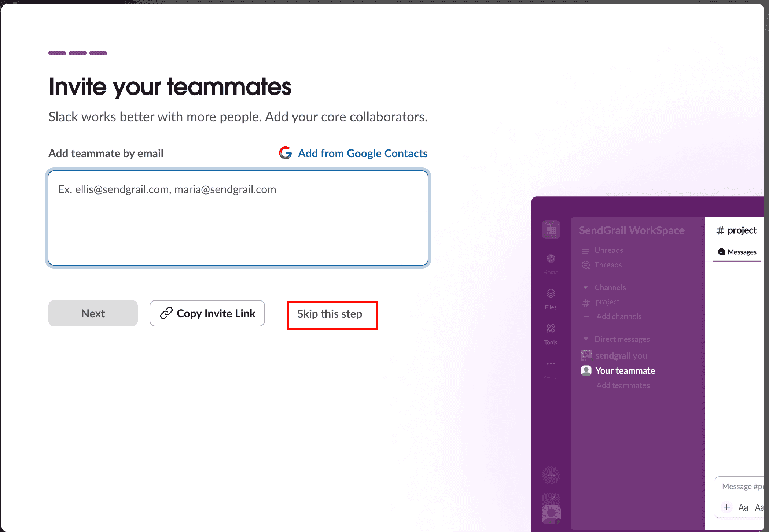Click Add teammates in preview sidebar
This screenshot has width=769, height=532.
point(616,385)
